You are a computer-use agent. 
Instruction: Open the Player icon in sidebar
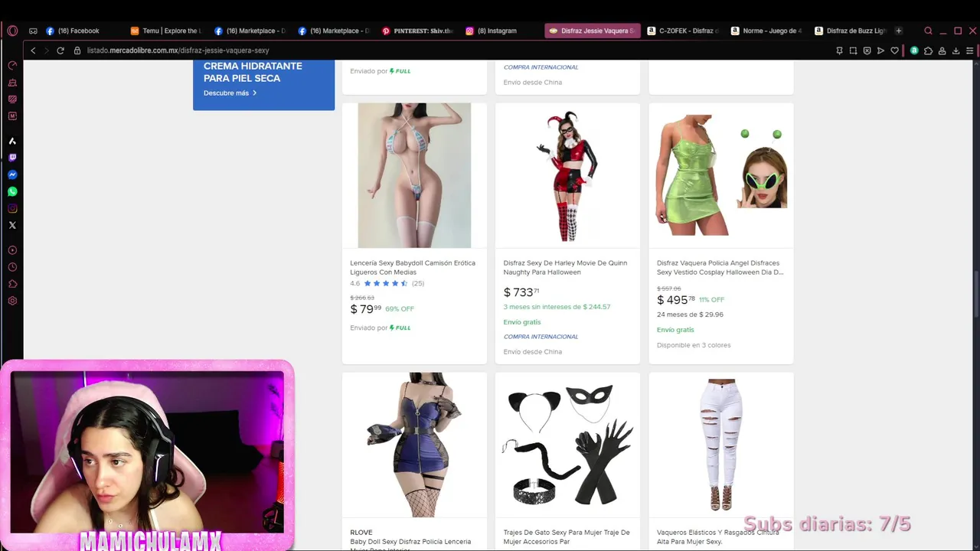click(12, 250)
